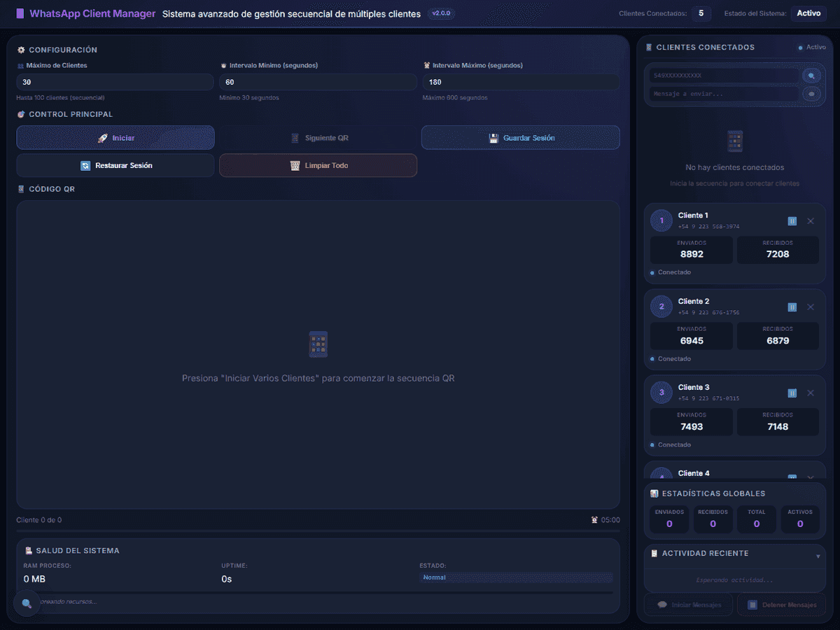Screen dimensions: 840x630
Task: Click the floating magnifier icon at bottom-left
Action: (x=27, y=603)
